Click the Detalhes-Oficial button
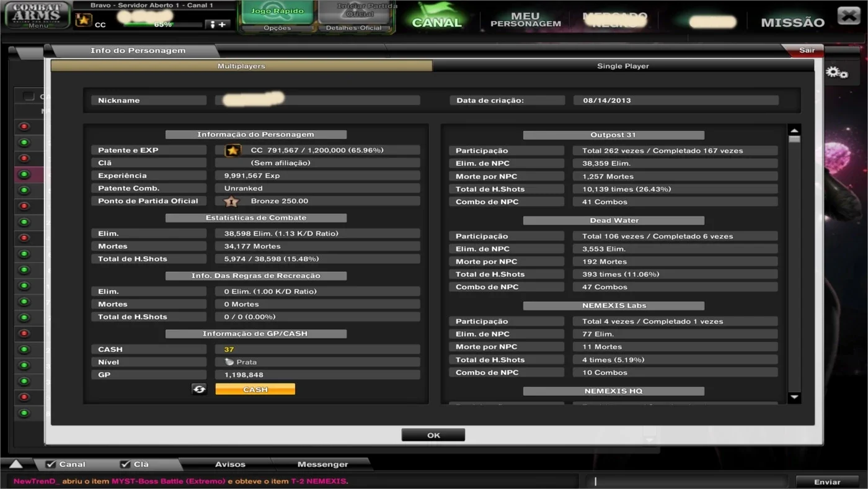Image resolution: width=868 pixels, height=489 pixels. pos(353,28)
